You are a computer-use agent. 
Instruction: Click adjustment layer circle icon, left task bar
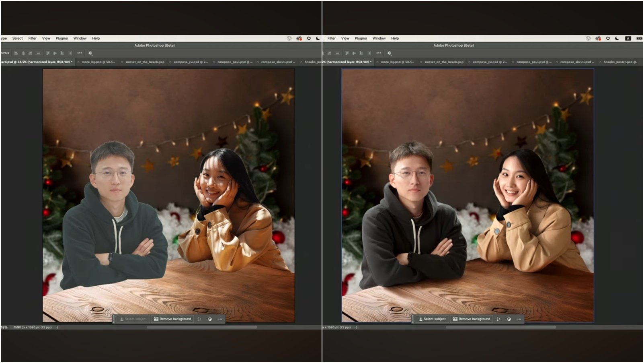[x=210, y=319]
